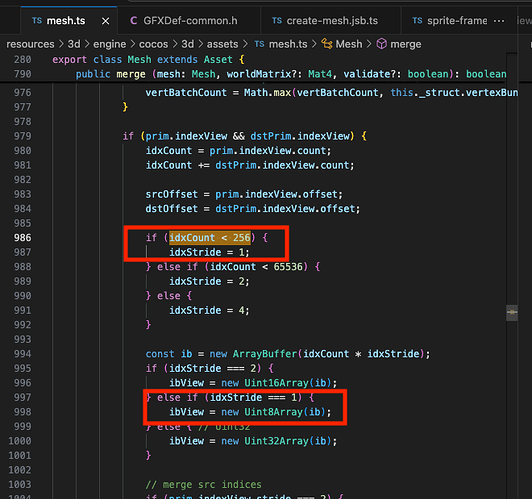Click the C file icon on the GFXDef-common.h tab
532x499 pixels.
[x=134, y=21]
